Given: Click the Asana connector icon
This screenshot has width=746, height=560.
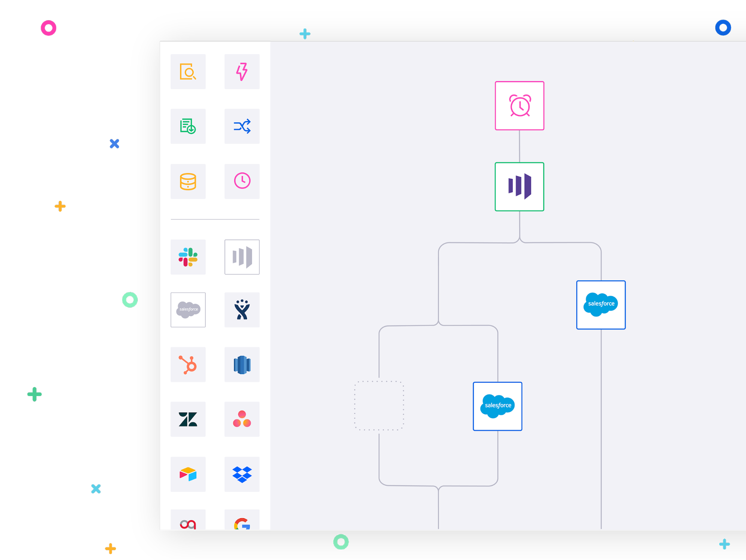Looking at the screenshot, I should (242, 419).
